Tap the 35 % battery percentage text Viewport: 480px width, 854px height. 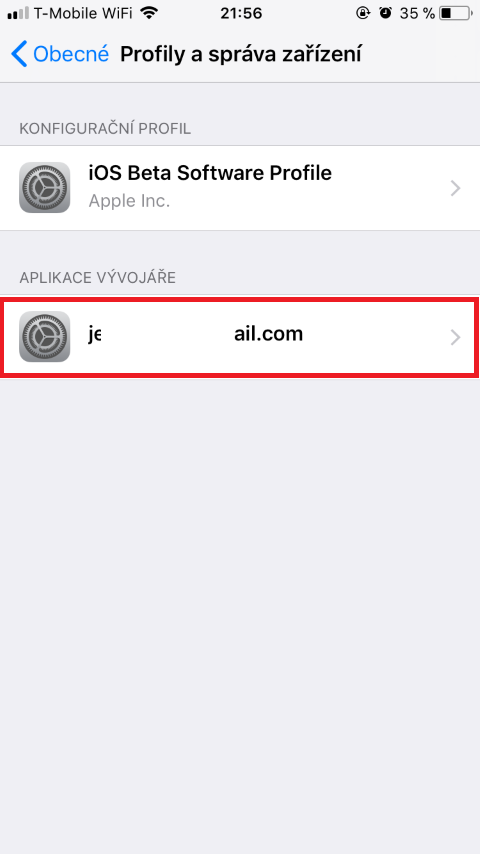[x=417, y=13]
